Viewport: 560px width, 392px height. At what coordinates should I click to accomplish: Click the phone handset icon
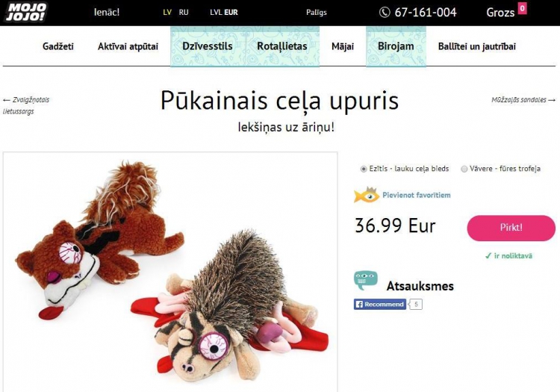[x=385, y=13]
